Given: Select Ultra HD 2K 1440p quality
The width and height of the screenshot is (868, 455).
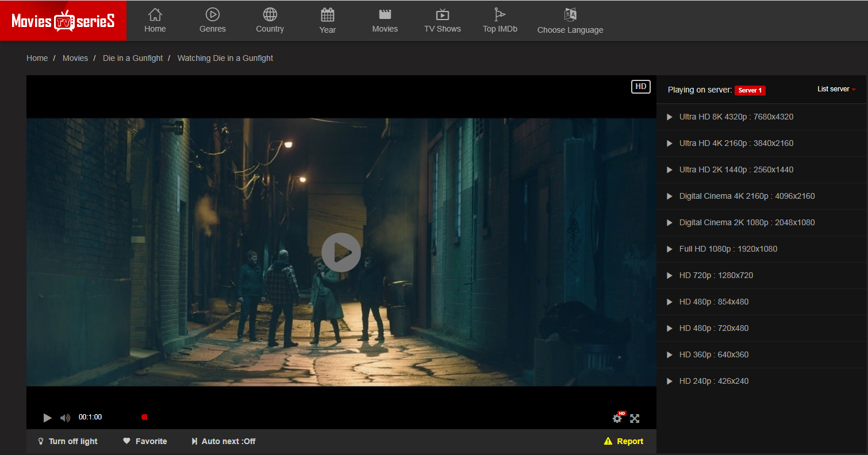Looking at the screenshot, I should coord(761,169).
